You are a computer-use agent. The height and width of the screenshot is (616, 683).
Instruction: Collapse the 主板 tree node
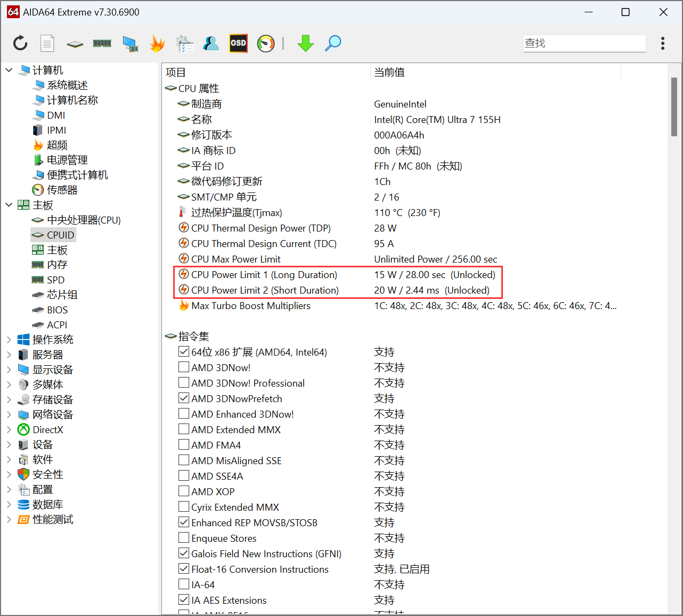pyautogui.click(x=9, y=205)
